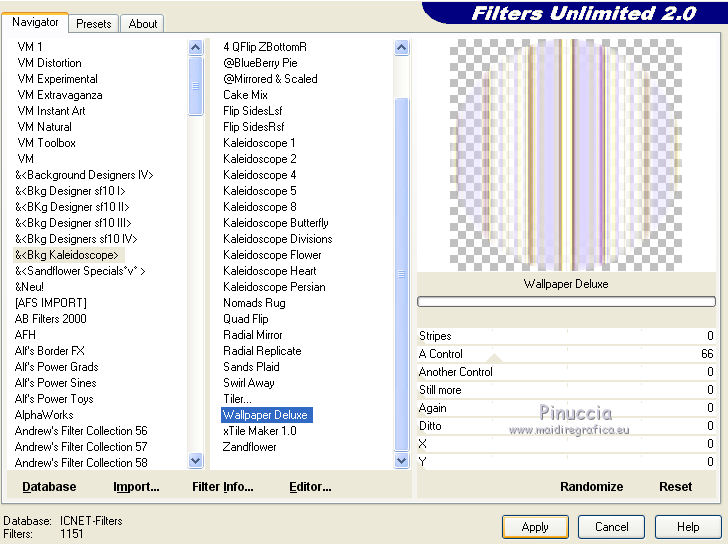Select VM Natural category

coord(45,127)
